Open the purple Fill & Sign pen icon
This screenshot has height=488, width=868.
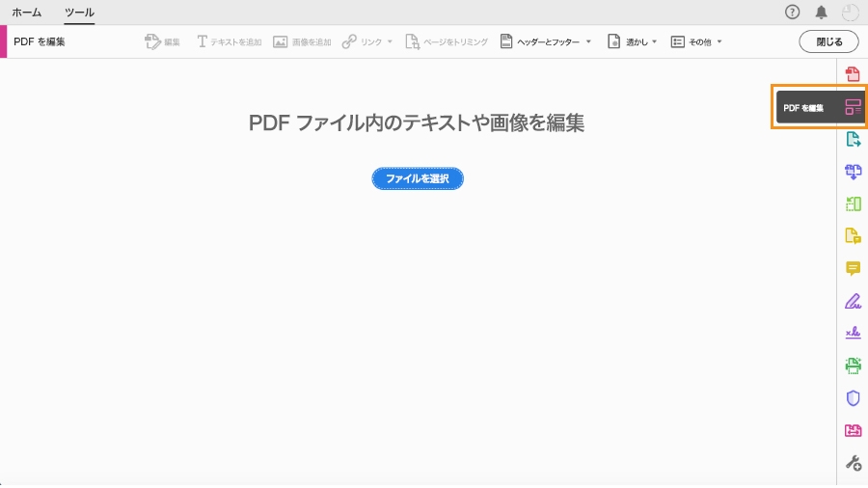click(x=853, y=301)
